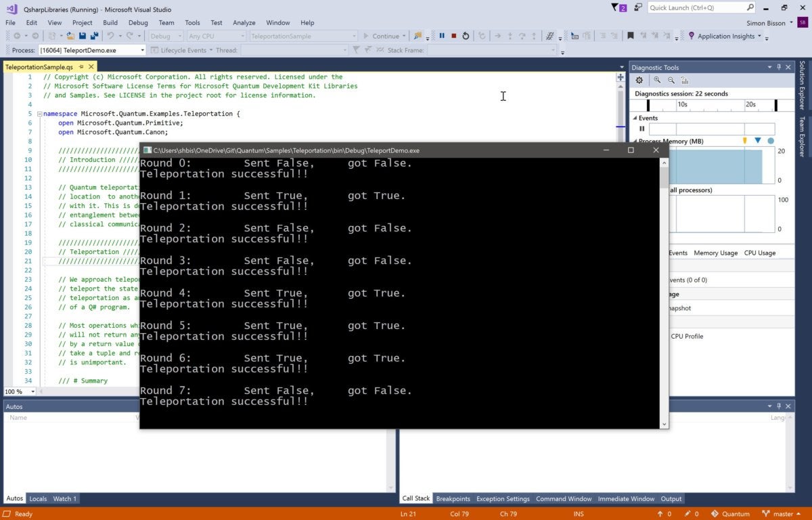
Task: Open the notifications flag icon
Action: coord(618,7)
